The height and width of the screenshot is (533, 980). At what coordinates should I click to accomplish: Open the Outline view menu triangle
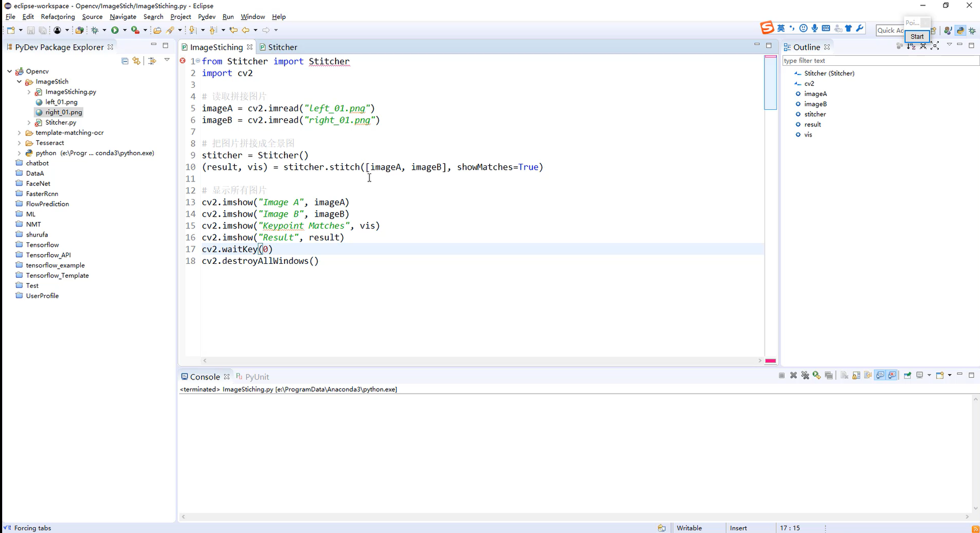coord(949,44)
